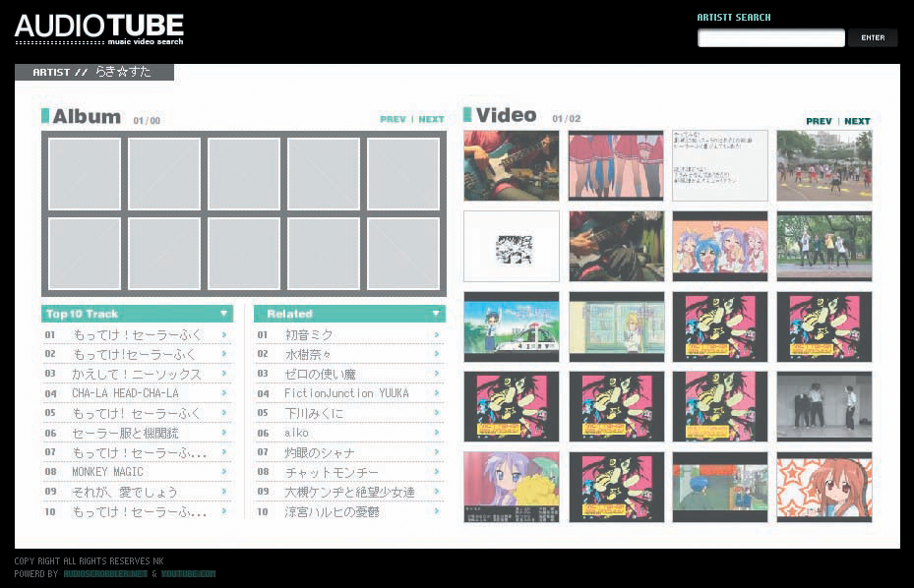Image resolution: width=914 pixels, height=588 pixels.
Task: Play the grey rehearsal room dance video
Action: [824, 406]
